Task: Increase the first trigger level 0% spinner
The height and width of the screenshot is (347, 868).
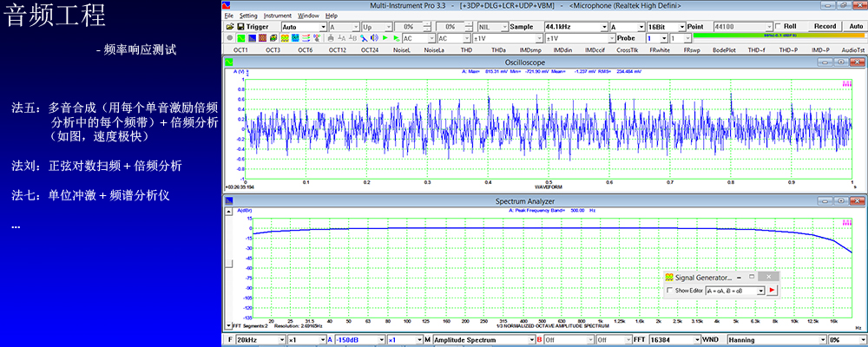Action: point(426,24)
